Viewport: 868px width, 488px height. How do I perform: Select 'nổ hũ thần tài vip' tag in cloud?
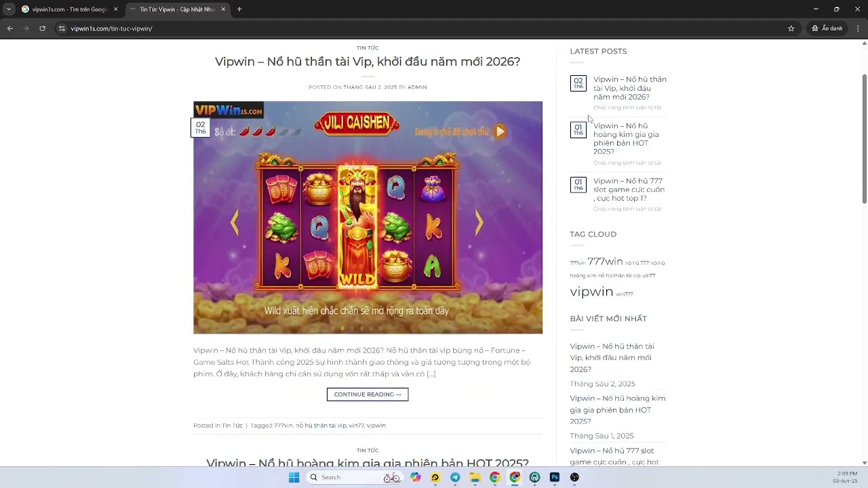click(619, 276)
